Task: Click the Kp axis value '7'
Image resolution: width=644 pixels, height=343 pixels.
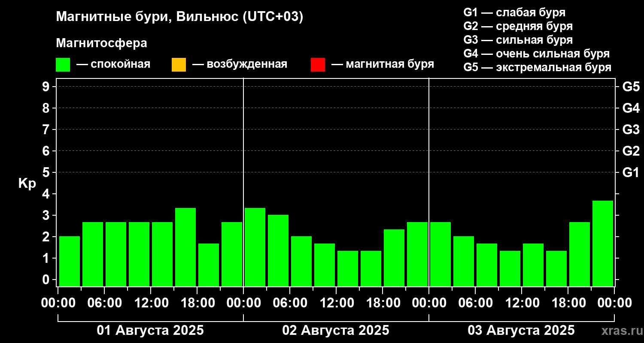Action: tap(47, 129)
